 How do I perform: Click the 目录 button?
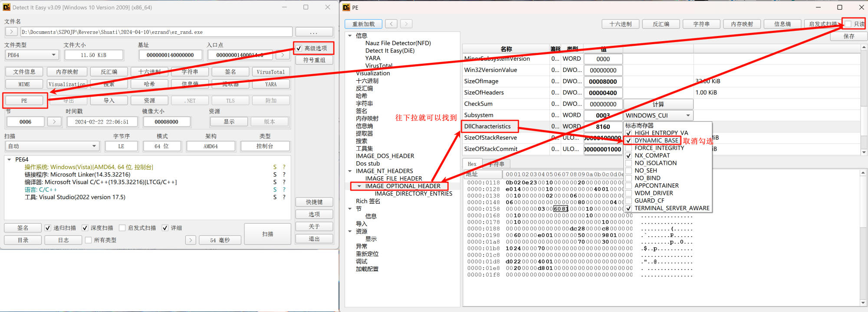tap(23, 240)
